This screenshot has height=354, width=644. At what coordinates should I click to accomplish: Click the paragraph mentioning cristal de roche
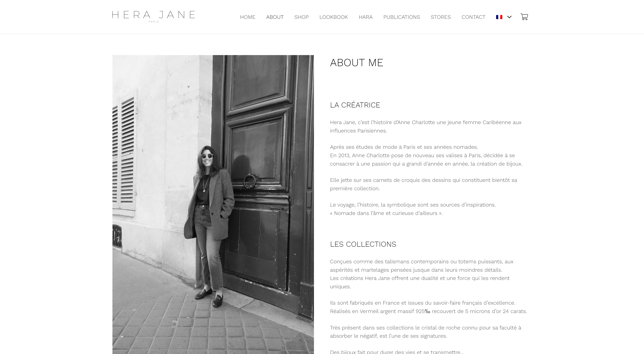tap(425, 332)
